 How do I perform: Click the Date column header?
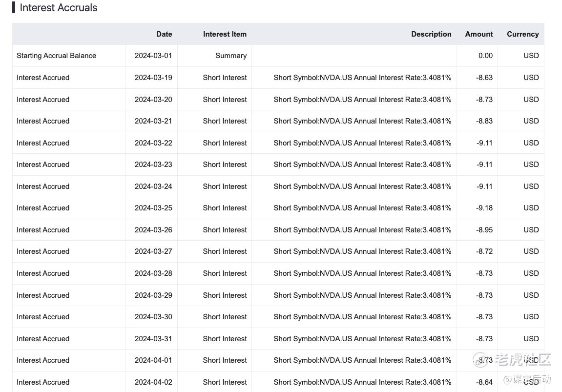[x=164, y=34]
